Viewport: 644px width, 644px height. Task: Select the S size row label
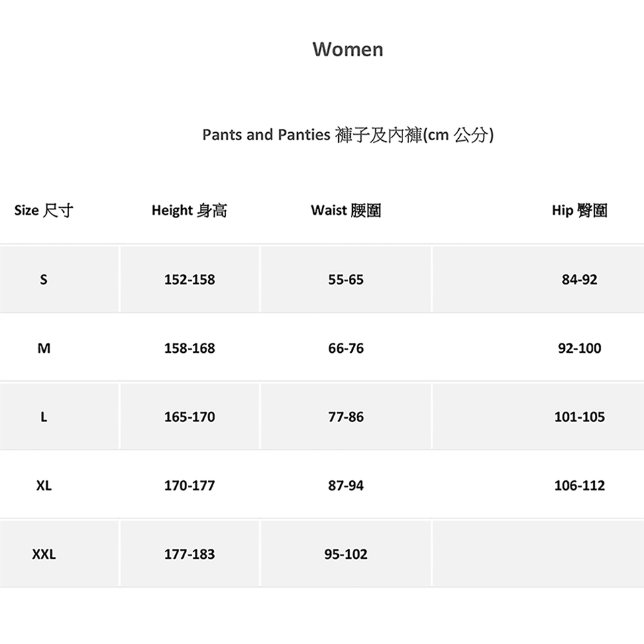pyautogui.click(x=44, y=280)
